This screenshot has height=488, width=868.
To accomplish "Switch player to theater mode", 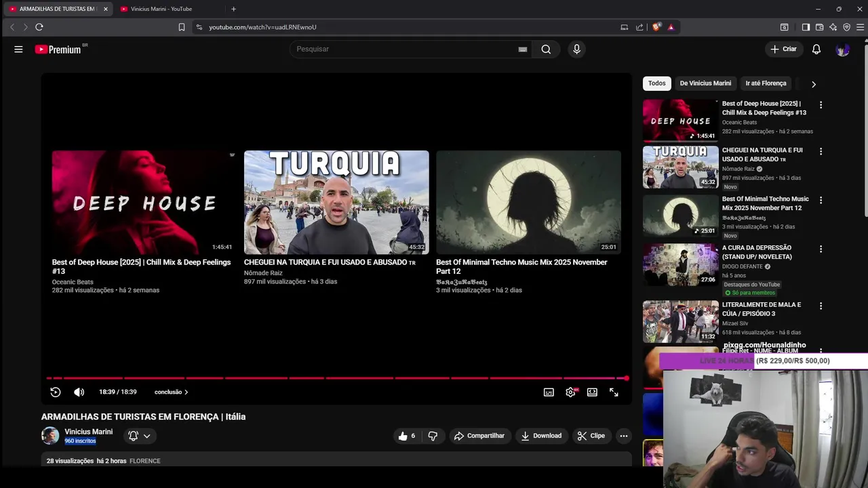I will coord(592,392).
